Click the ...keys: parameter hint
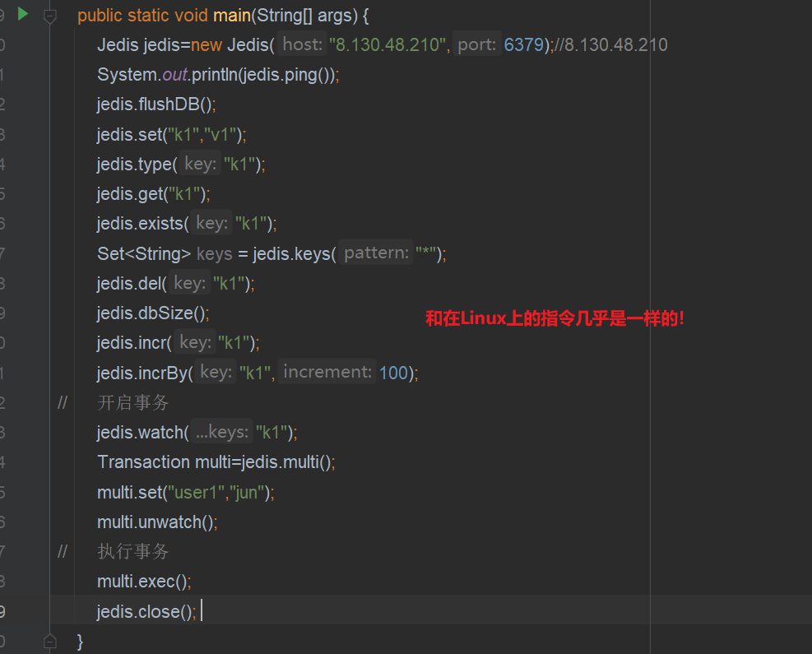 (222, 431)
